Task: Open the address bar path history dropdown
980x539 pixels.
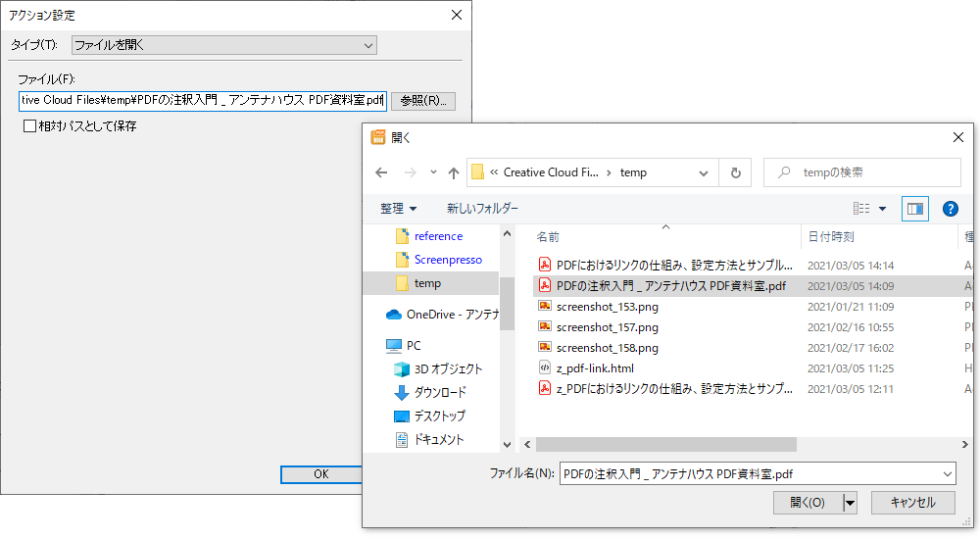Action: (704, 172)
